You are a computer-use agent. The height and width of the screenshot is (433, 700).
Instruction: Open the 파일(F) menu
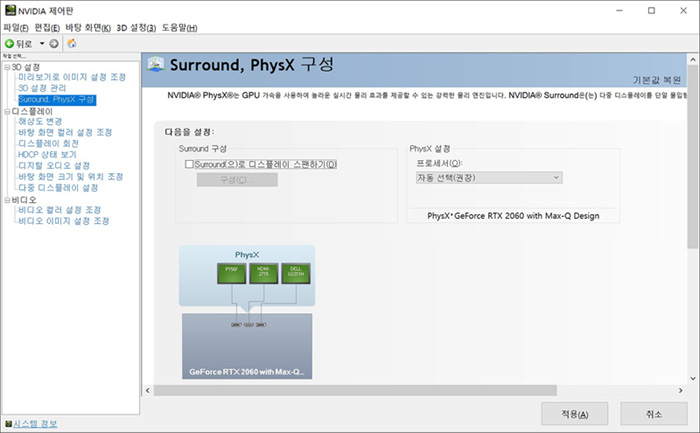tap(16, 28)
